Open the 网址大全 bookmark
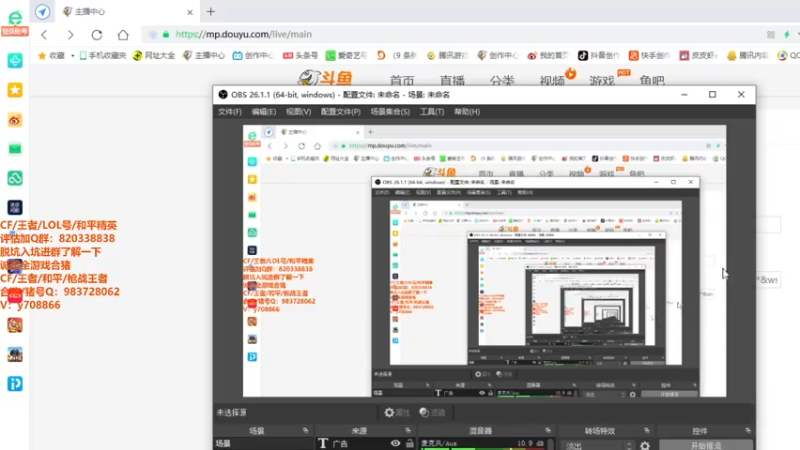 coord(154,56)
